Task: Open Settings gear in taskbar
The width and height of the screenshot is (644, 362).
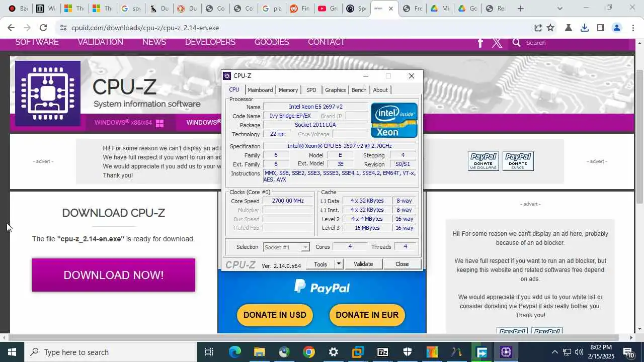Action: 334,352
